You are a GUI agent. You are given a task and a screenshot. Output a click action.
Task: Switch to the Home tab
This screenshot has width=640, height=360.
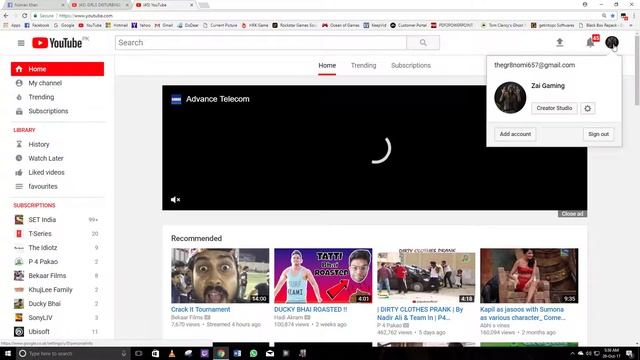(x=327, y=65)
